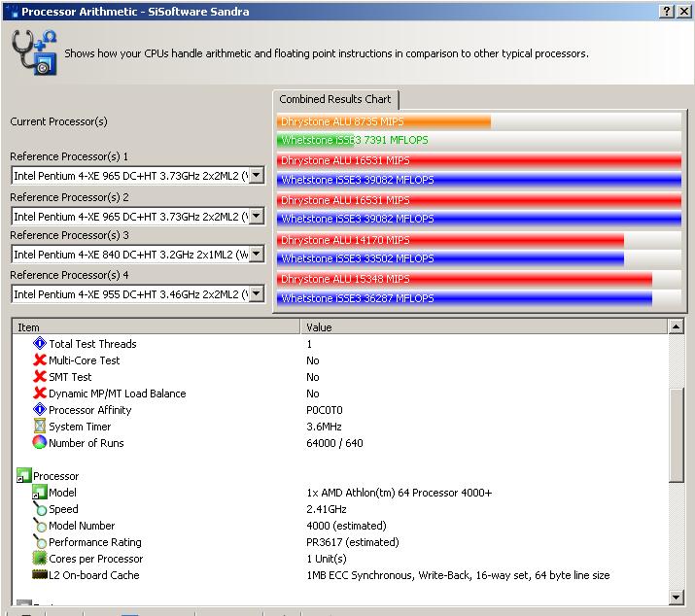Click the Value column header
Viewport: 695px width, 616px height.
(x=484, y=327)
